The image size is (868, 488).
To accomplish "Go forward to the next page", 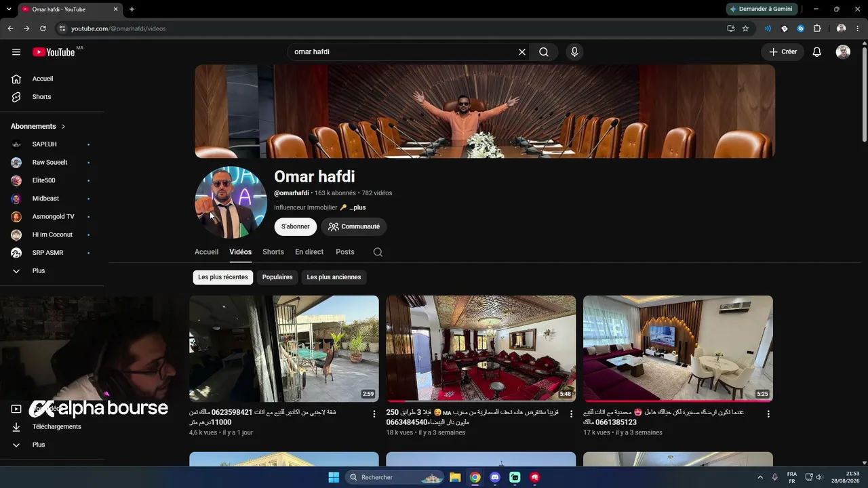I will tap(26, 28).
